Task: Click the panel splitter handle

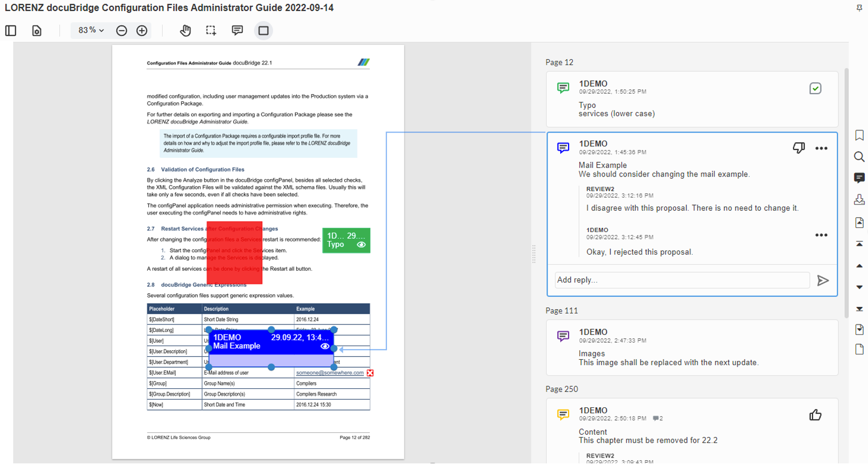Action: point(534,254)
